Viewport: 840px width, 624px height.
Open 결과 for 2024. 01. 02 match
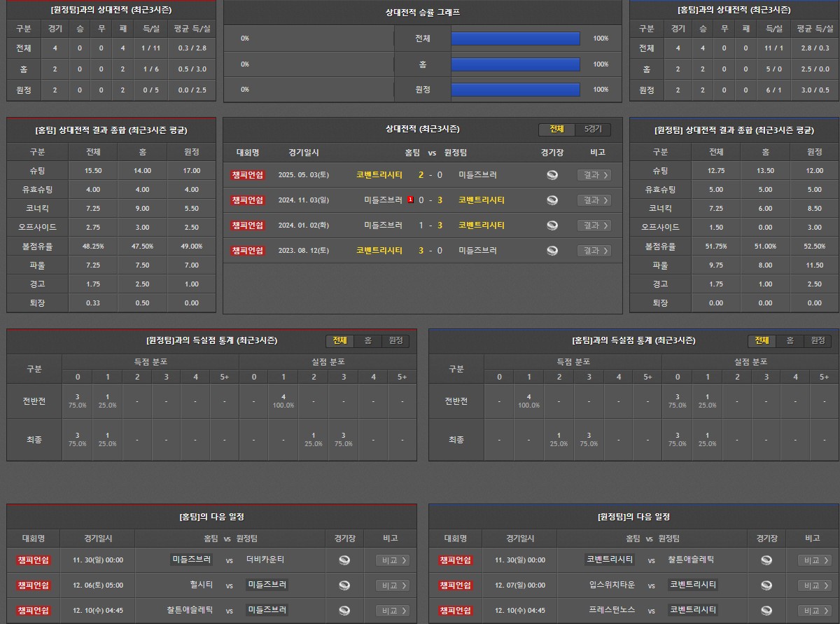coord(594,226)
